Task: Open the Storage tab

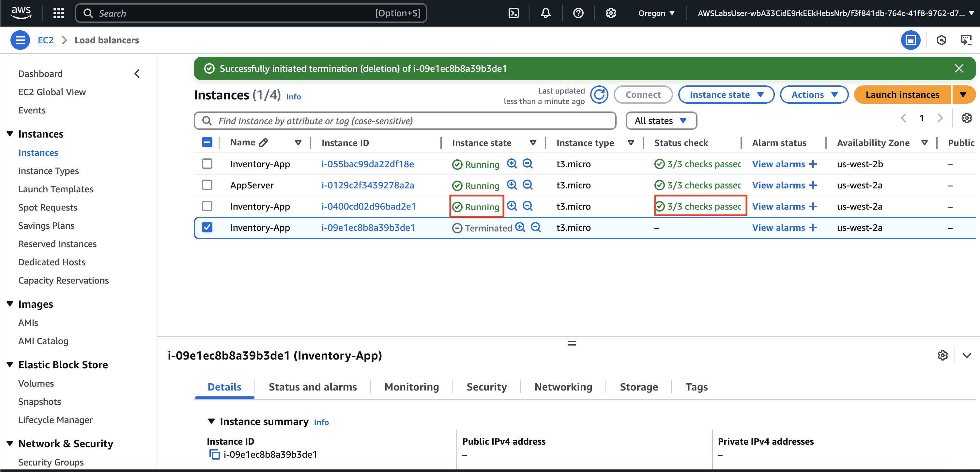Action: pos(638,387)
